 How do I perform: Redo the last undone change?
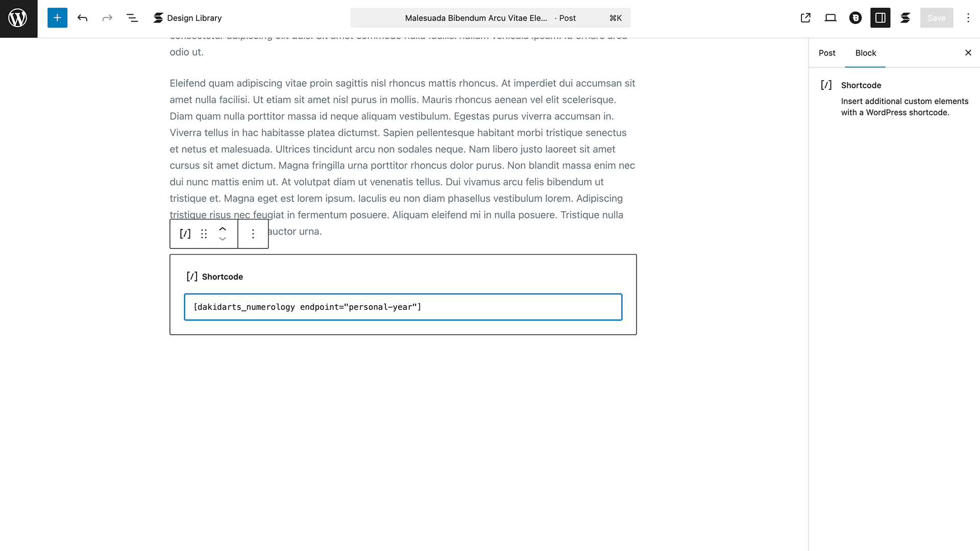[107, 18]
